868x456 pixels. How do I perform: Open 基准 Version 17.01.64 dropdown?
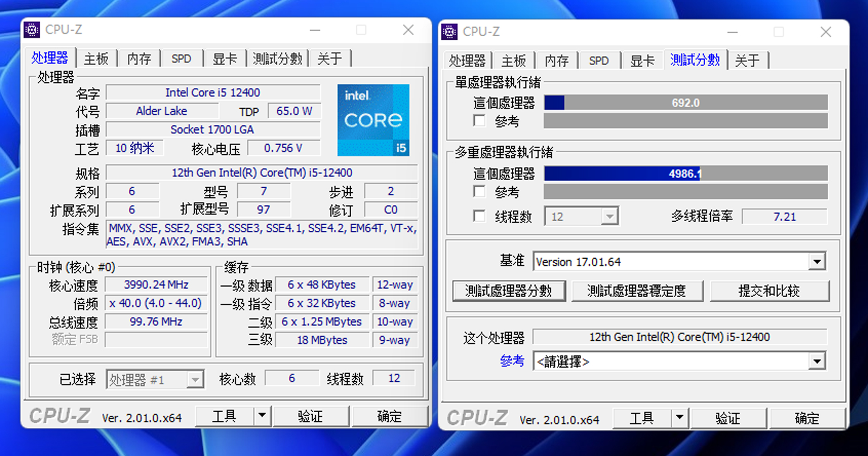click(x=817, y=261)
